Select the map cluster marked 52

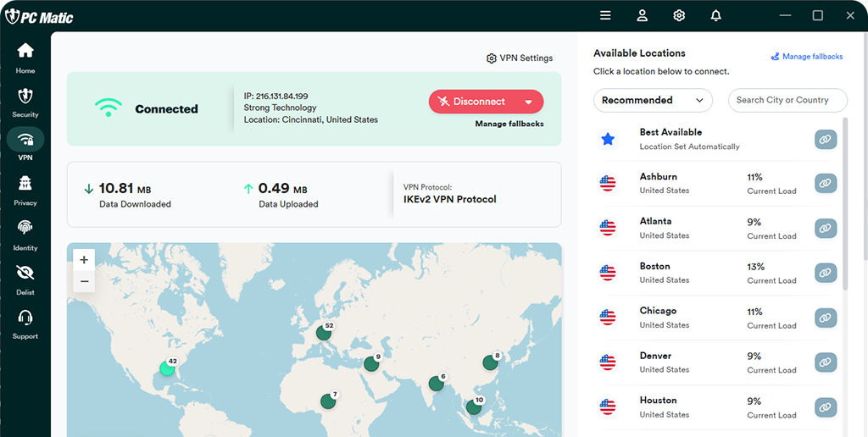324,333
